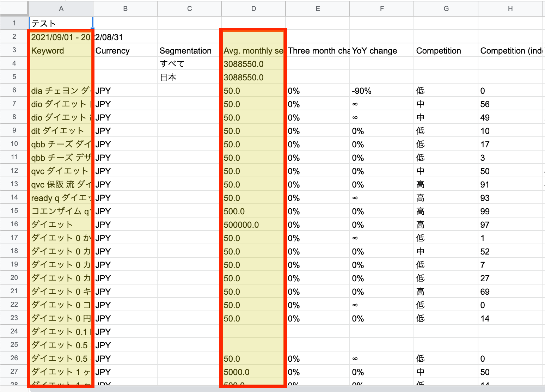Click competition index 49 in row 8
The height and width of the screenshot is (392, 545).
tap(510, 117)
